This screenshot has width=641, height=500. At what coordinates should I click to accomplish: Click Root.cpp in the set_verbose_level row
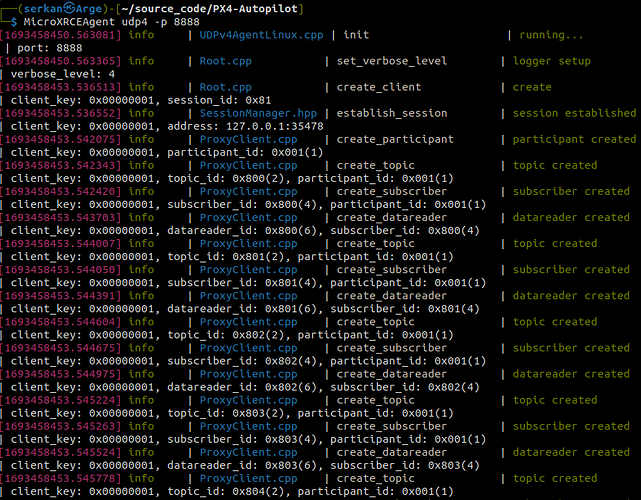(x=225, y=61)
